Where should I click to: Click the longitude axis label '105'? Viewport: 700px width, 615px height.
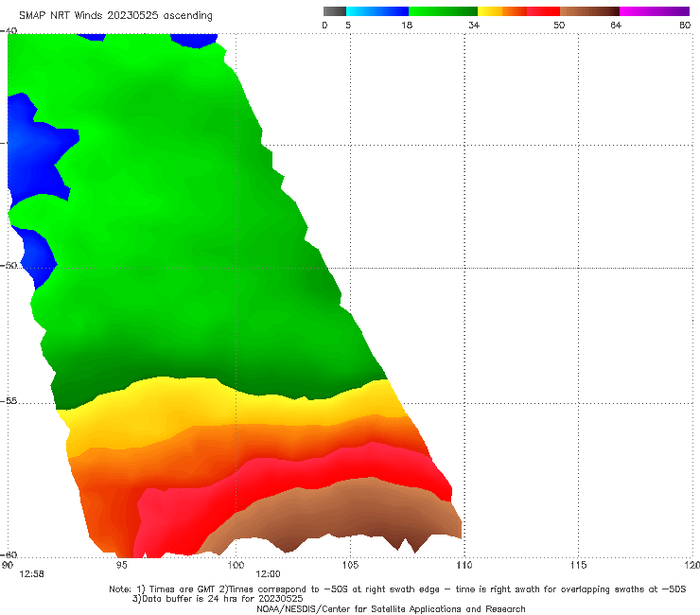click(350, 565)
